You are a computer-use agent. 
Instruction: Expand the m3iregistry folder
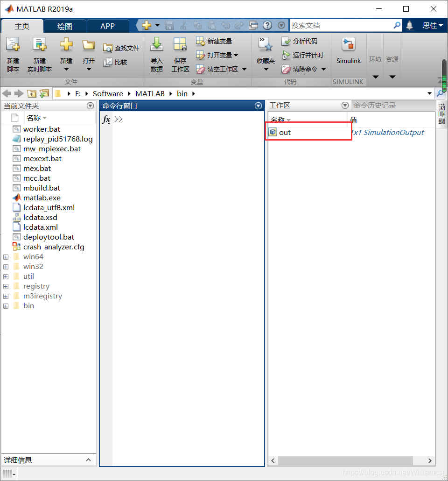coord(6,297)
